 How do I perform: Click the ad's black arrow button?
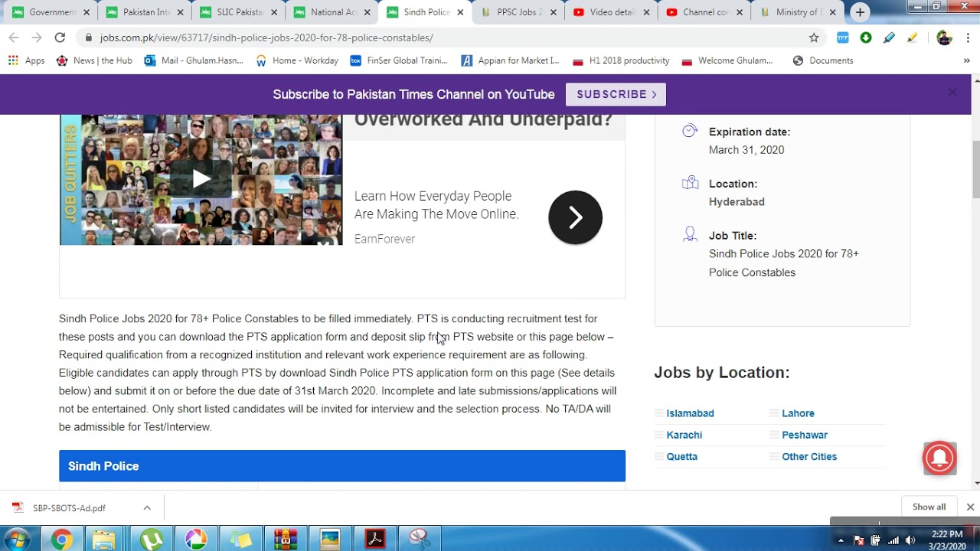click(x=575, y=217)
